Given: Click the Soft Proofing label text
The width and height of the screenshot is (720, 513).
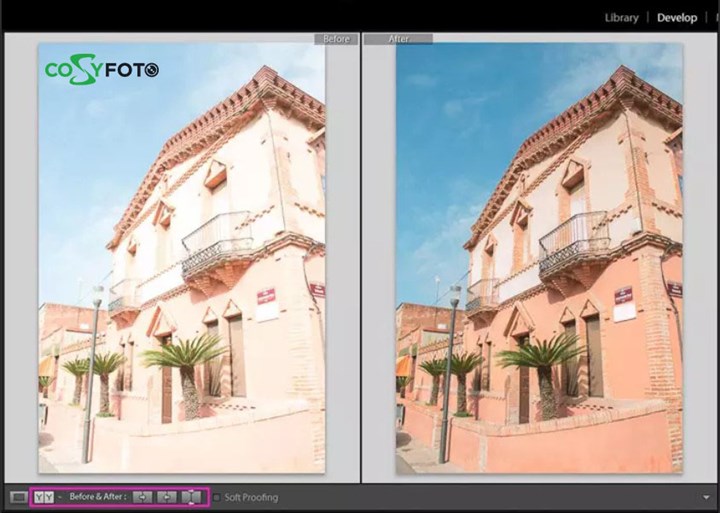Looking at the screenshot, I should coord(251,497).
